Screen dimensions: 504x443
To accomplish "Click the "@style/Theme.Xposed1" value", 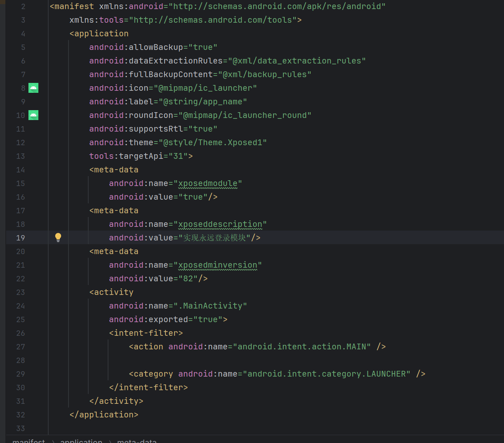I will [213, 143].
